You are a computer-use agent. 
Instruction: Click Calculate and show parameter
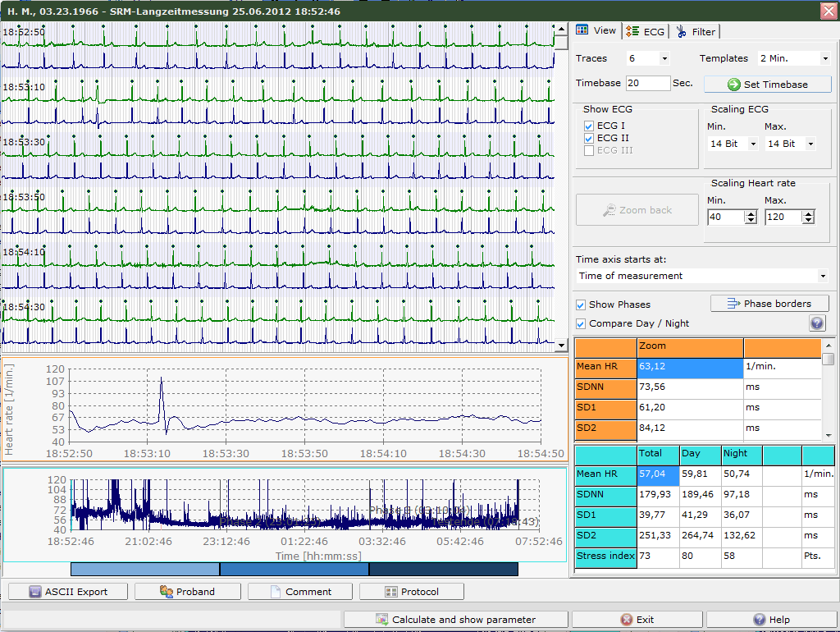[x=455, y=620]
